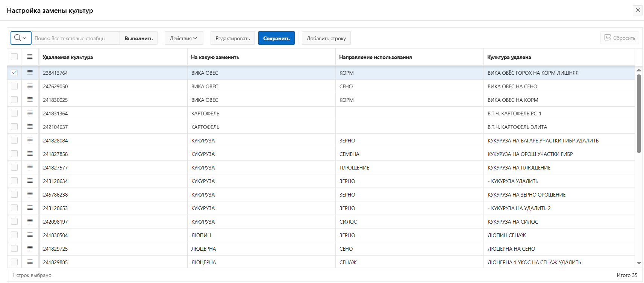Click the Культура удалена column header
644x283 pixels.
pyautogui.click(x=509, y=58)
